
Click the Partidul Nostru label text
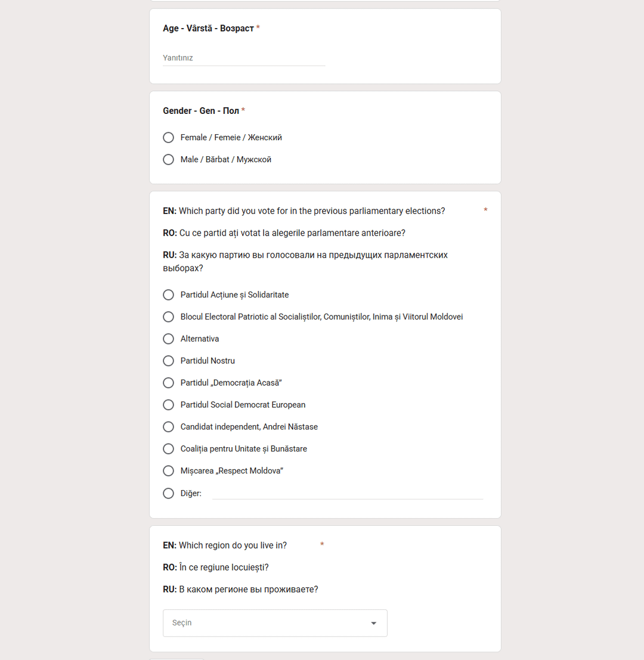(208, 361)
